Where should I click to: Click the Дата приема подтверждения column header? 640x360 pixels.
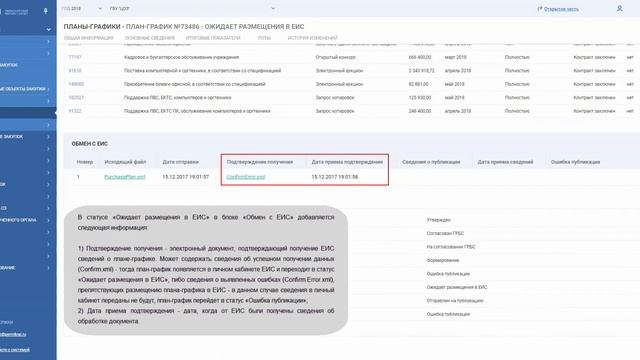(347, 162)
